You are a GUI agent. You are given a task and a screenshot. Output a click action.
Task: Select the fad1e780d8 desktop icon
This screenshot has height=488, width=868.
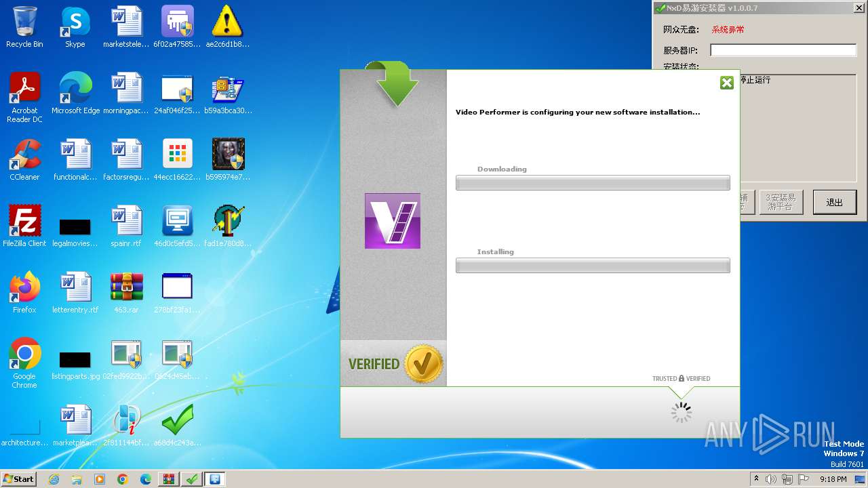pyautogui.click(x=228, y=226)
